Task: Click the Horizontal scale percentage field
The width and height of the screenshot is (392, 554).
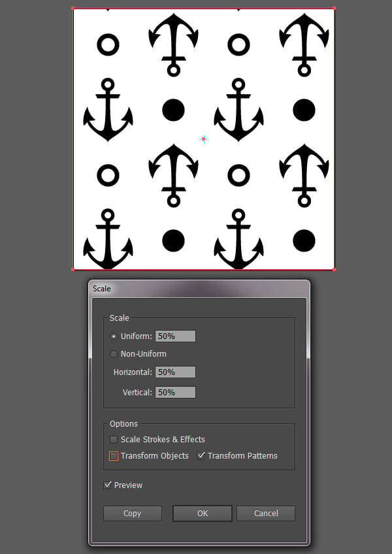Action: pos(175,372)
